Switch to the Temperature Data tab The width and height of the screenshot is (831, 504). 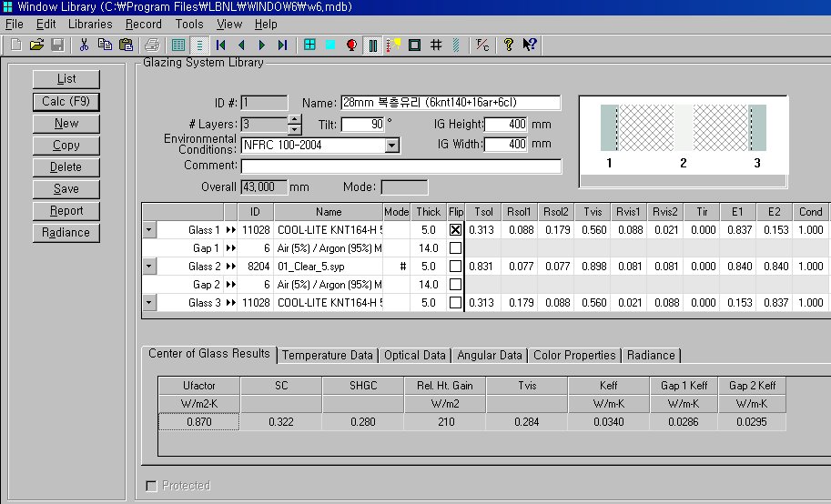(327, 356)
